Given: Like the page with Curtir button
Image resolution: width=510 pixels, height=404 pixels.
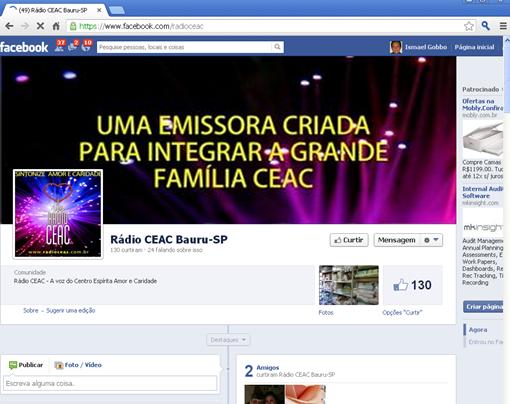Looking at the screenshot, I should [349, 240].
